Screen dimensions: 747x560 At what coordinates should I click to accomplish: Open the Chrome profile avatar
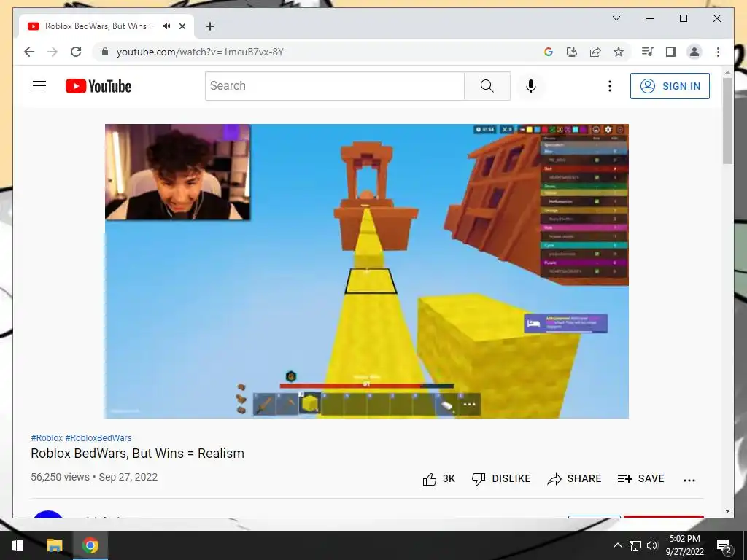click(x=694, y=52)
